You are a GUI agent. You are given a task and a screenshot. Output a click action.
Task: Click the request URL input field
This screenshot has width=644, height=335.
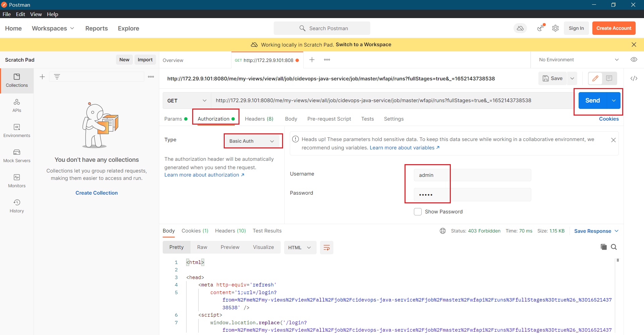coord(392,100)
